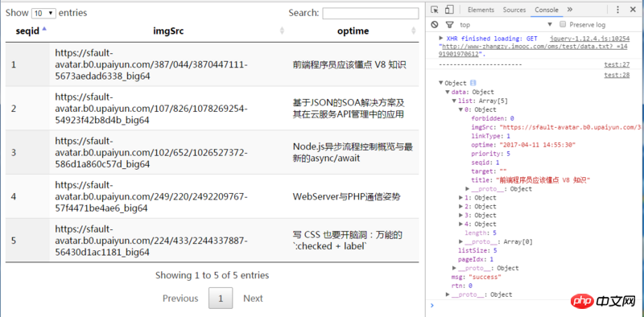The height and width of the screenshot is (317, 644).
Task: Open the test:28 source link
Action: (617, 75)
